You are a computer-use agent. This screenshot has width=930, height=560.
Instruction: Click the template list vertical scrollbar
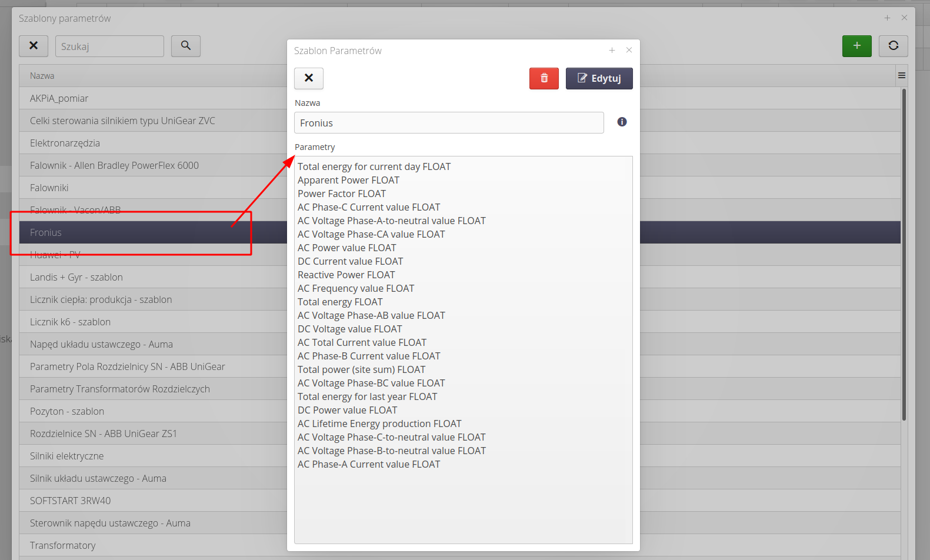[904, 253]
